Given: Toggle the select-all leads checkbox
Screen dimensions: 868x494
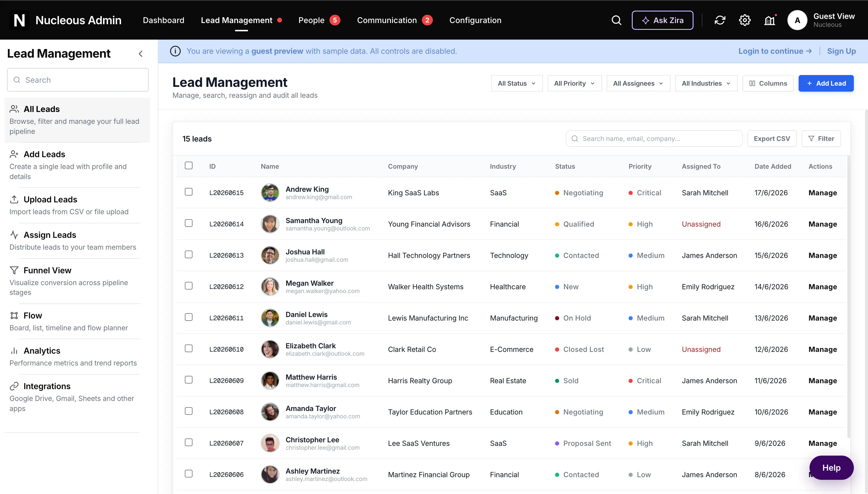Looking at the screenshot, I should click(x=189, y=165).
